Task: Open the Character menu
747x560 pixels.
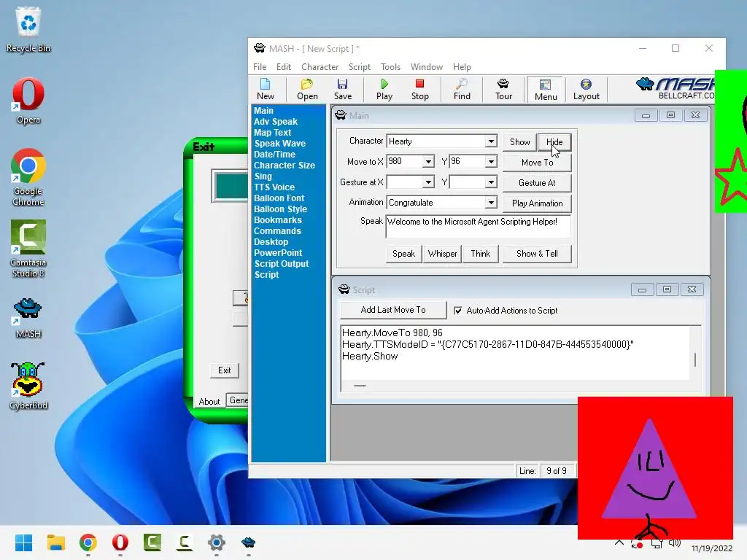Action: (x=320, y=66)
